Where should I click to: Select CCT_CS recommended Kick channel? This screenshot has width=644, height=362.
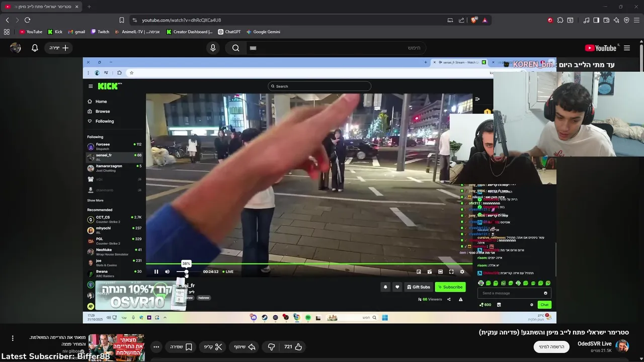(x=114, y=219)
